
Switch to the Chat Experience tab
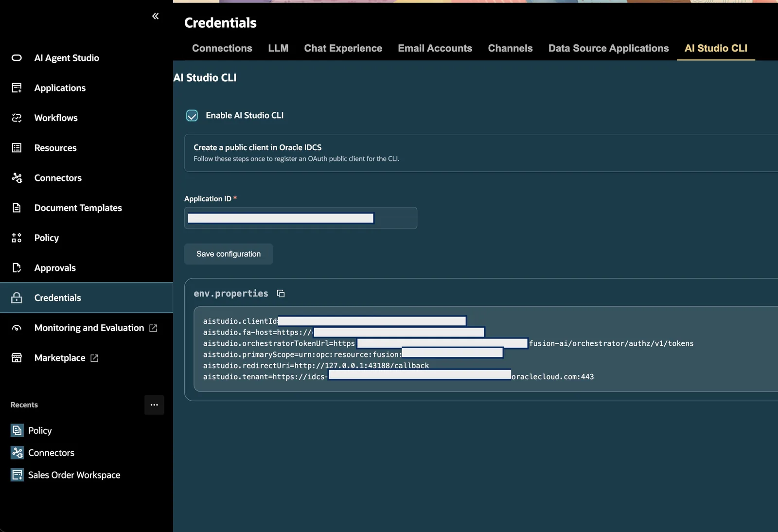click(343, 48)
